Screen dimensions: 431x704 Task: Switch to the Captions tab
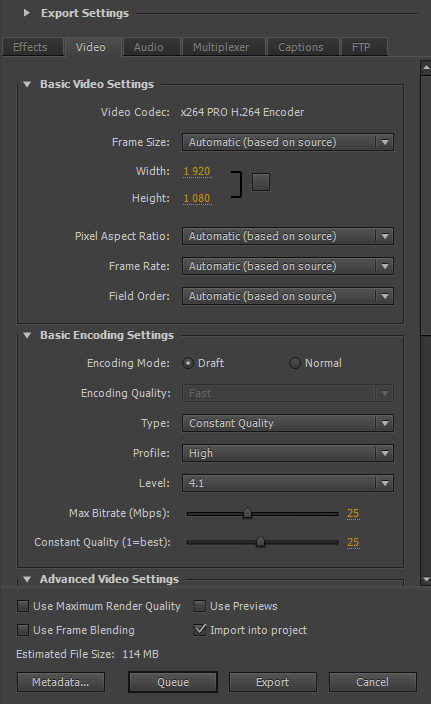click(x=303, y=47)
